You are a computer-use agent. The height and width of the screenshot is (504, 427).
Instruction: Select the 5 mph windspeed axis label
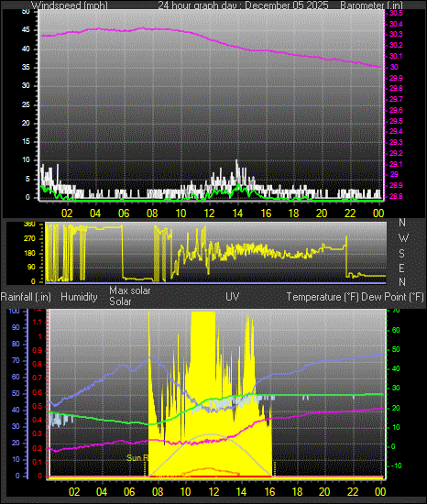(27, 179)
